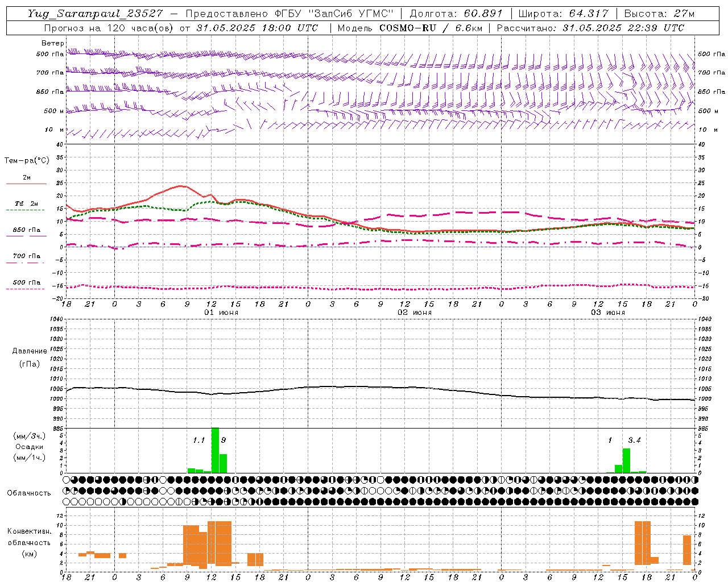Viewport: 728px width, 582px height.
Task: Click the tallest green precipitation bar on 03 июня
Action: click(626, 460)
